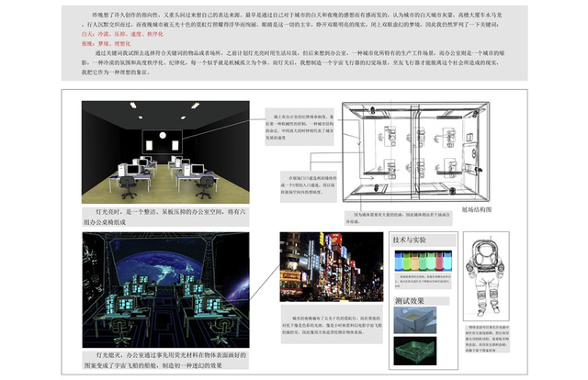This screenshot has width=588, height=380.
Task: Click the lit black office render image
Action: coord(165,152)
